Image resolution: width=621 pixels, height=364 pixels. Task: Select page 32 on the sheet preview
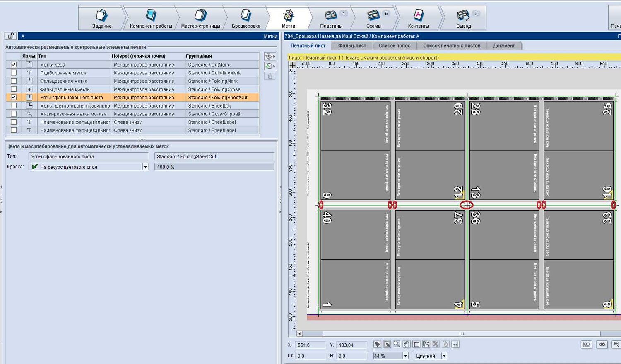coord(355,126)
